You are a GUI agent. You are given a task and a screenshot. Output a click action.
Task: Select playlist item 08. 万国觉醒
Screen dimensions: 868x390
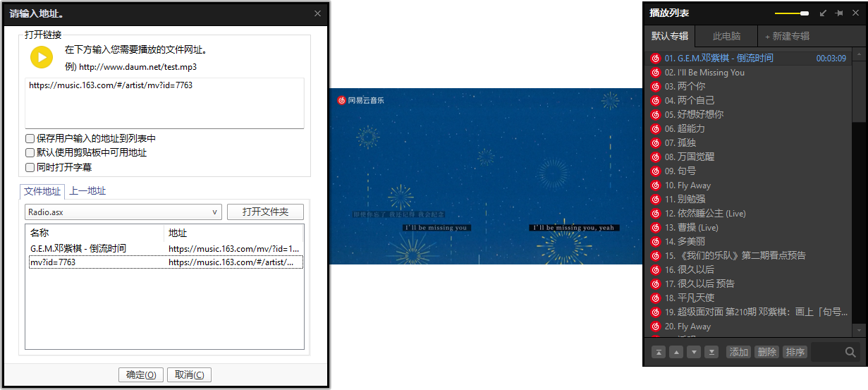(x=749, y=157)
